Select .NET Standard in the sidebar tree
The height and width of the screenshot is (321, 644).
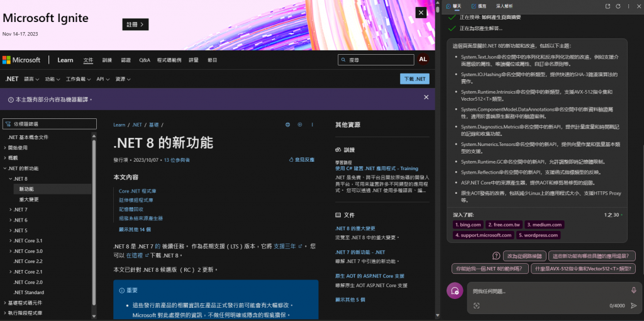28,292
